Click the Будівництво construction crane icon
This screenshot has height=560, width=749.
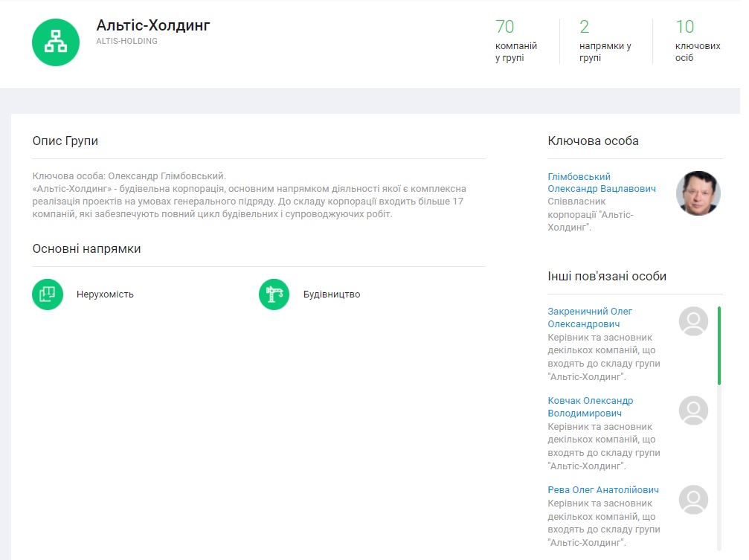(274, 295)
